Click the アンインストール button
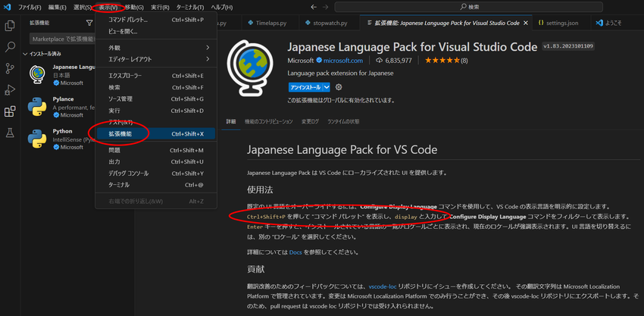644x316 pixels. [x=305, y=87]
